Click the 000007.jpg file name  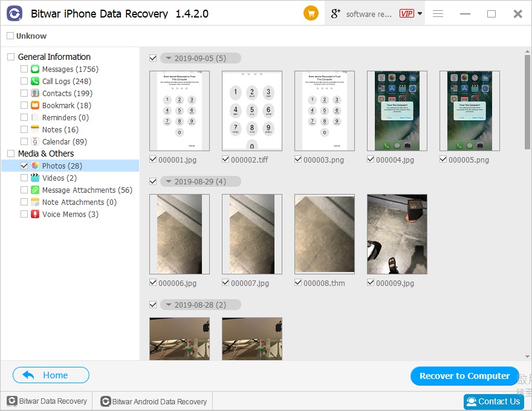pos(250,283)
